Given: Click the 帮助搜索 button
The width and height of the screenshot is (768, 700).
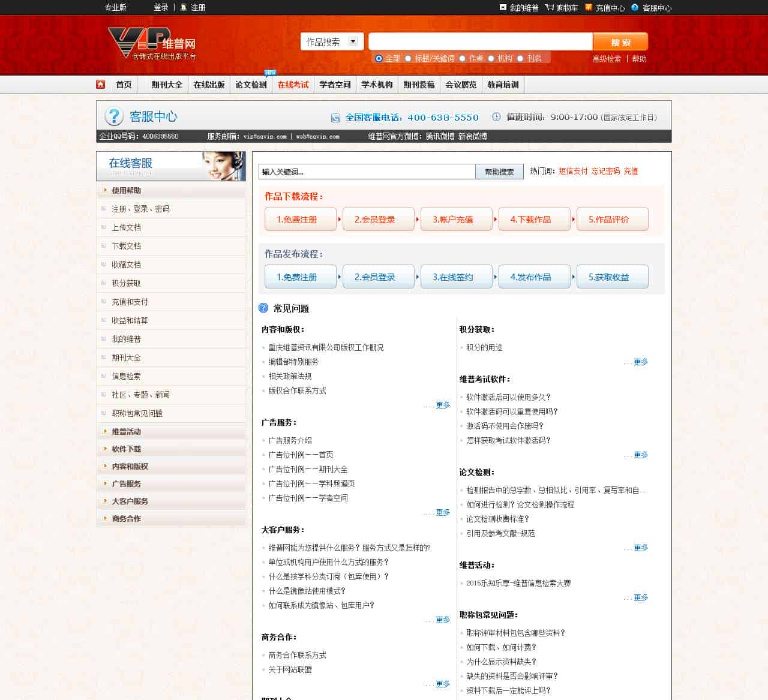Looking at the screenshot, I should pyautogui.click(x=499, y=172).
